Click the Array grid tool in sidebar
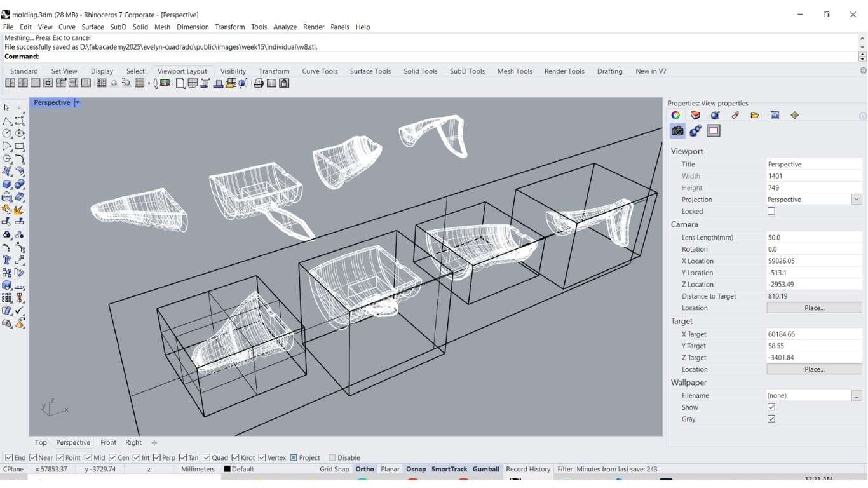This screenshot has width=868, height=488. pos(6,297)
